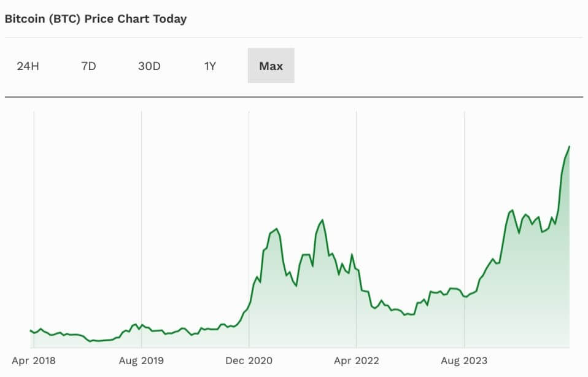Switch to the 24H timeframe tab

click(27, 66)
